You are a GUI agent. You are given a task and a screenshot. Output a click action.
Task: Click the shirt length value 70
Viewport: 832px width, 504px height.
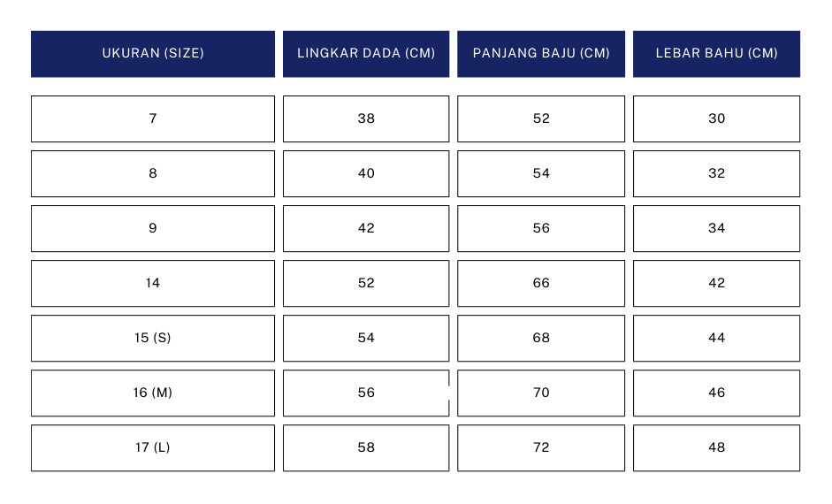click(x=541, y=393)
